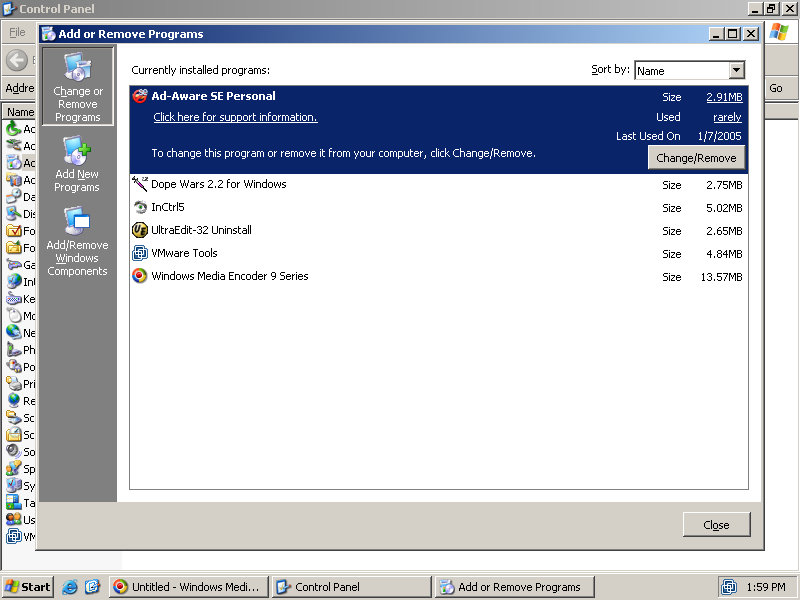Screen dimensions: 800x600
Task: Click the Change/Remove button
Action: pos(696,158)
